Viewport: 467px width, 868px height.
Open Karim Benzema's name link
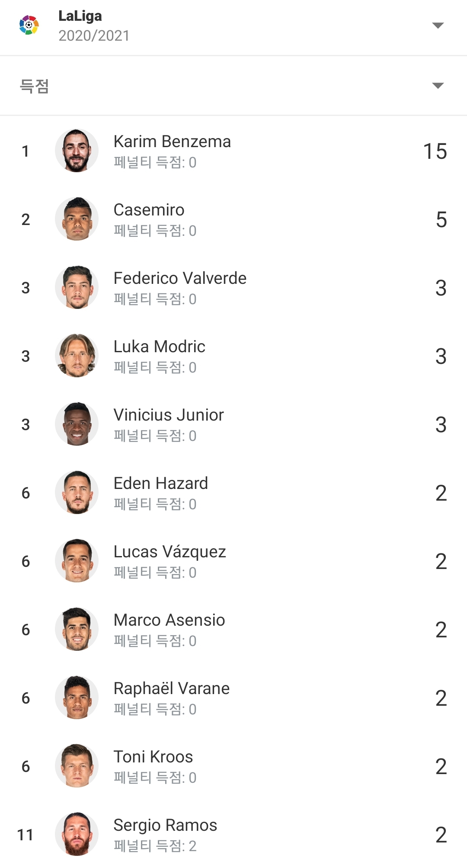tap(172, 141)
